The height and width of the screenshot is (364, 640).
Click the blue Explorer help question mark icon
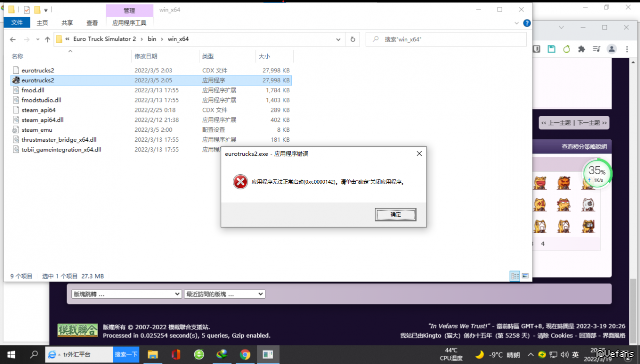coord(527,23)
